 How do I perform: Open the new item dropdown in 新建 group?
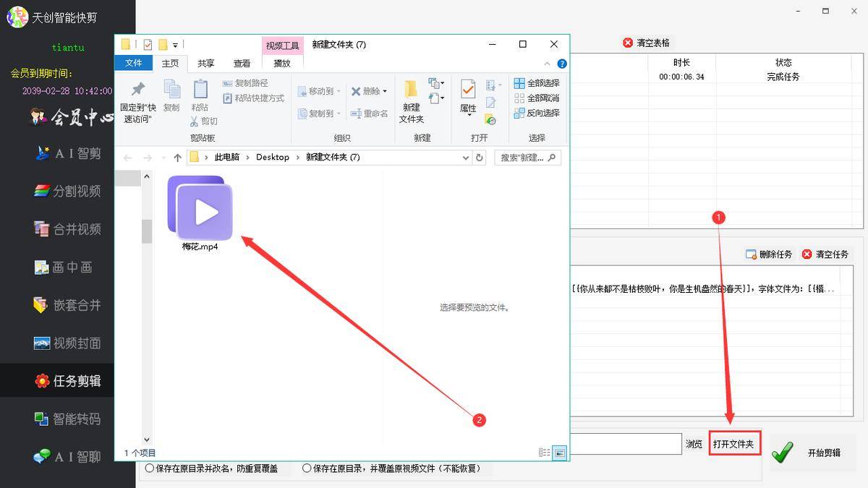click(436, 83)
